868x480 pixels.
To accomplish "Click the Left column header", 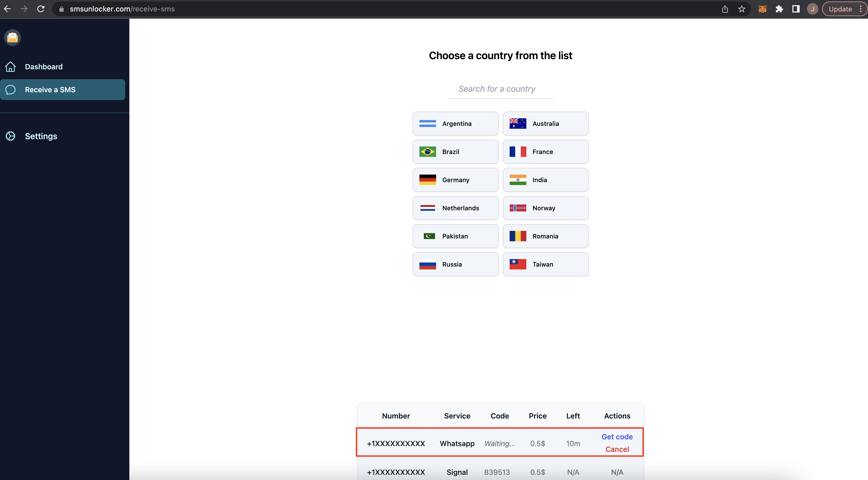I will 573,416.
